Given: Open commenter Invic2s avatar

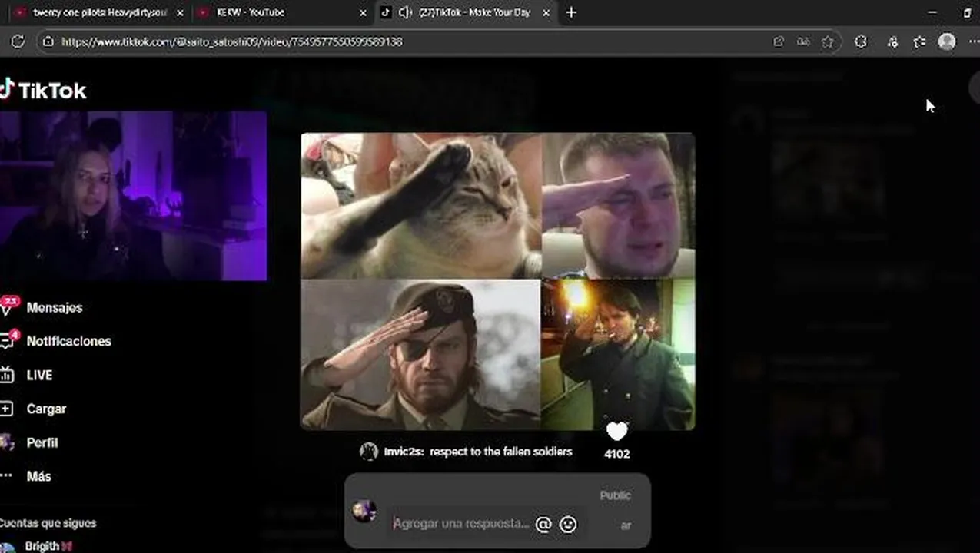Looking at the screenshot, I should 369,452.
